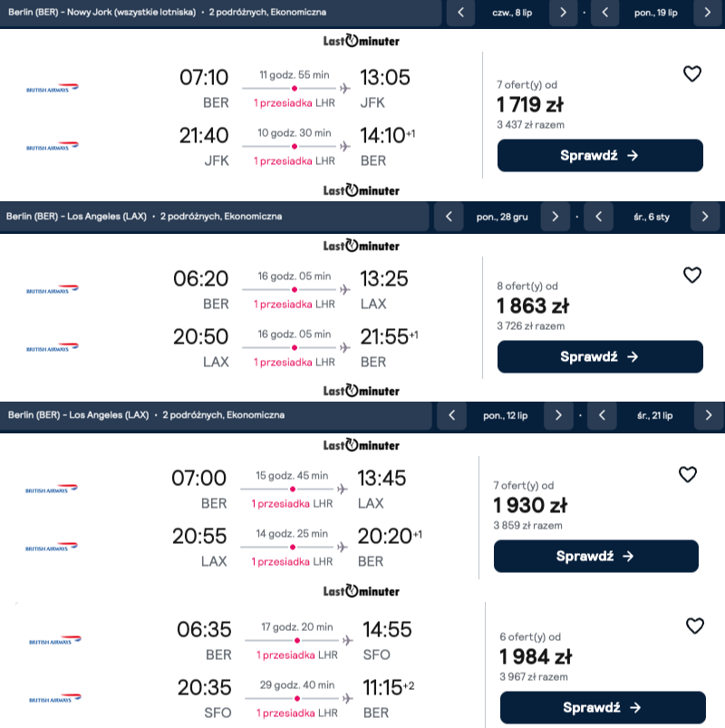This screenshot has width=725, height=728.
Task: Click British Airways logo on 07:10 BER flight
Action: point(52,88)
